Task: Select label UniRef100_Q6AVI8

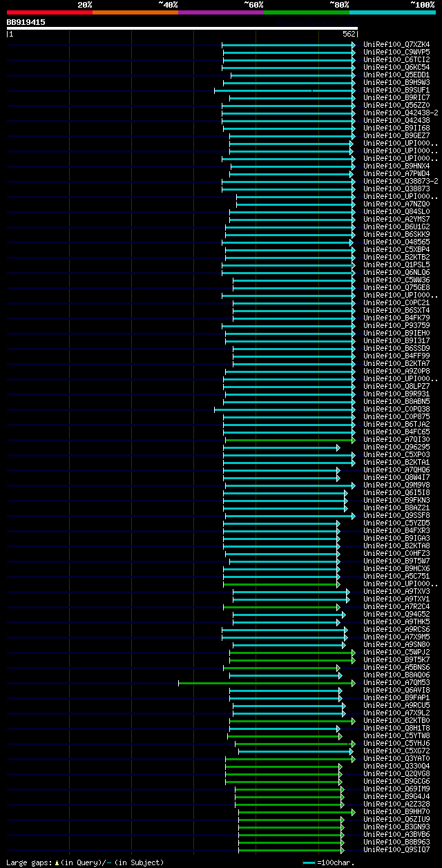Action: (x=396, y=690)
